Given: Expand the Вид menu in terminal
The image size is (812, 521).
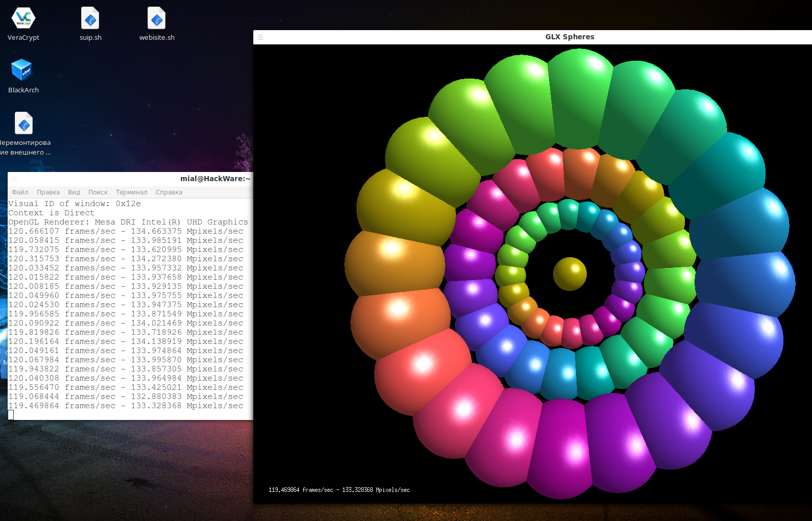Looking at the screenshot, I should [74, 192].
